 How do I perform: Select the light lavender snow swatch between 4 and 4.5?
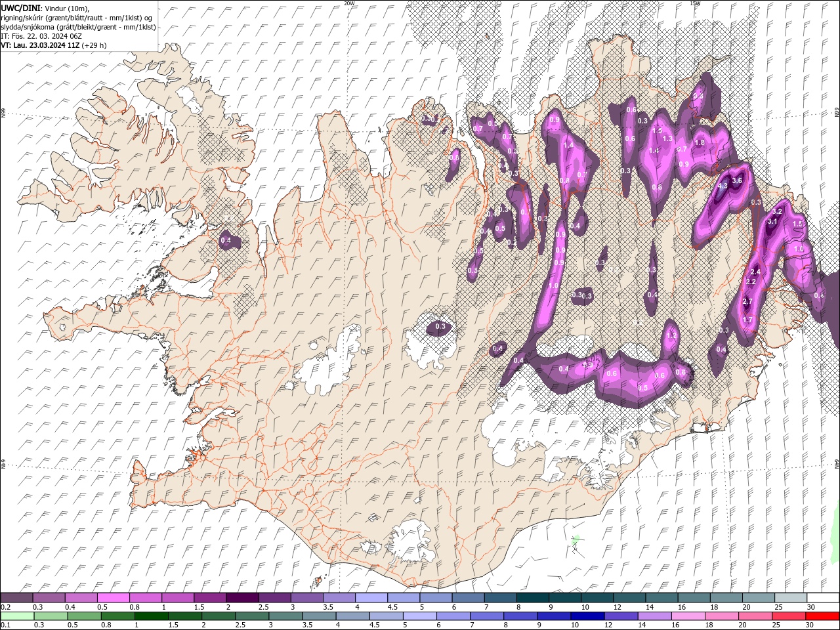coord(371,598)
